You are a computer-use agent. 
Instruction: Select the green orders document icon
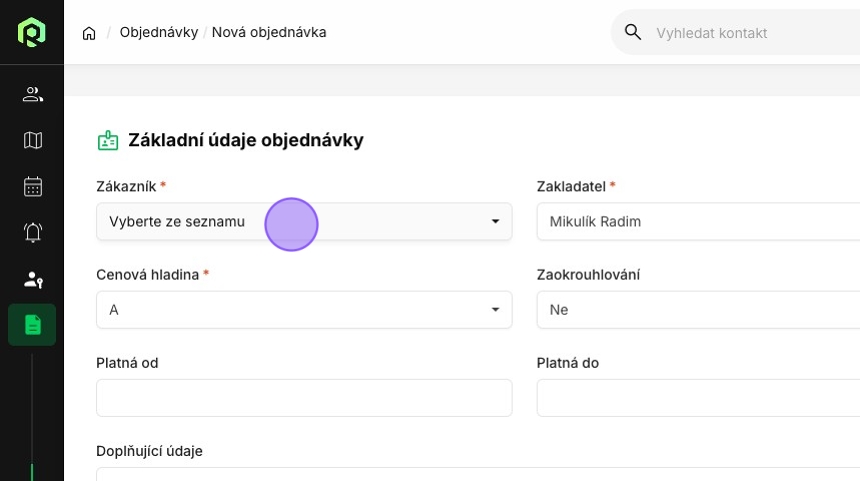32,325
